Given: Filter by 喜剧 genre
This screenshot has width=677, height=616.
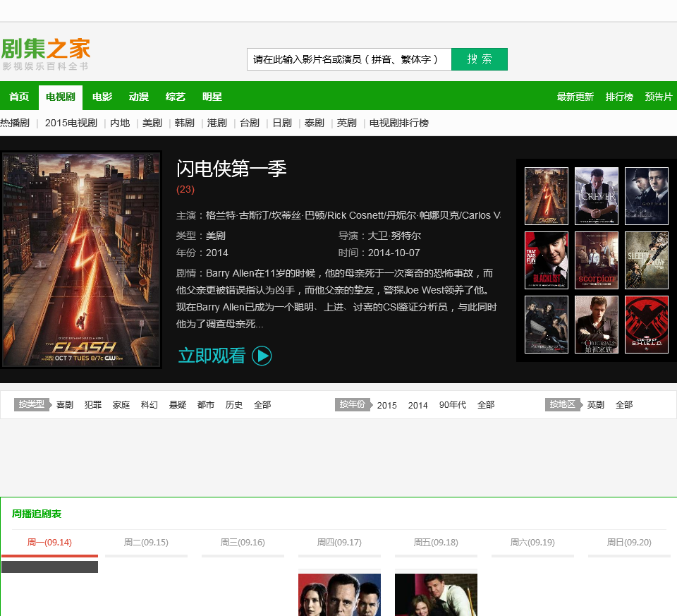Looking at the screenshot, I should (x=65, y=405).
